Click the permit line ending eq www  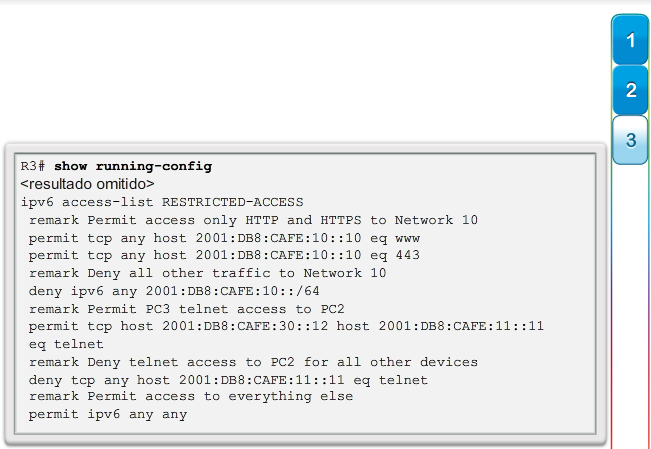point(225,238)
